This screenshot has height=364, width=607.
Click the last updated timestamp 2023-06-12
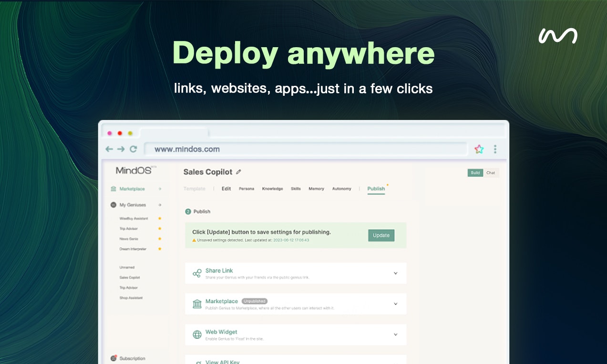[291, 240]
